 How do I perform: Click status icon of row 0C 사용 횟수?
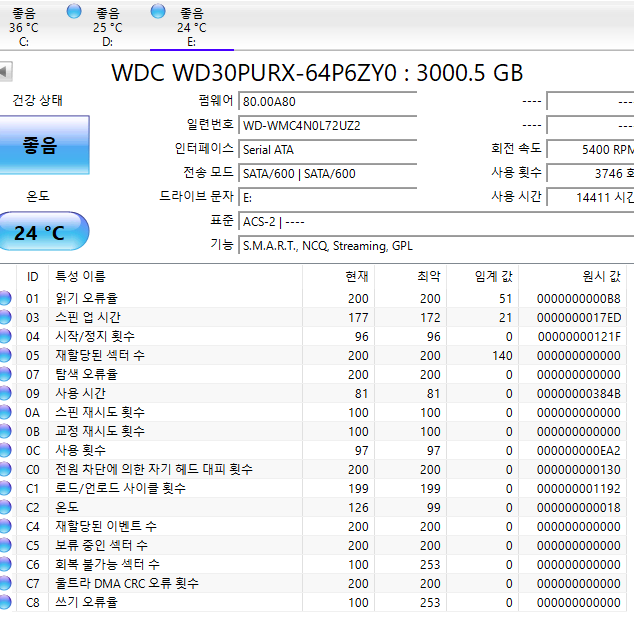pos(5,450)
